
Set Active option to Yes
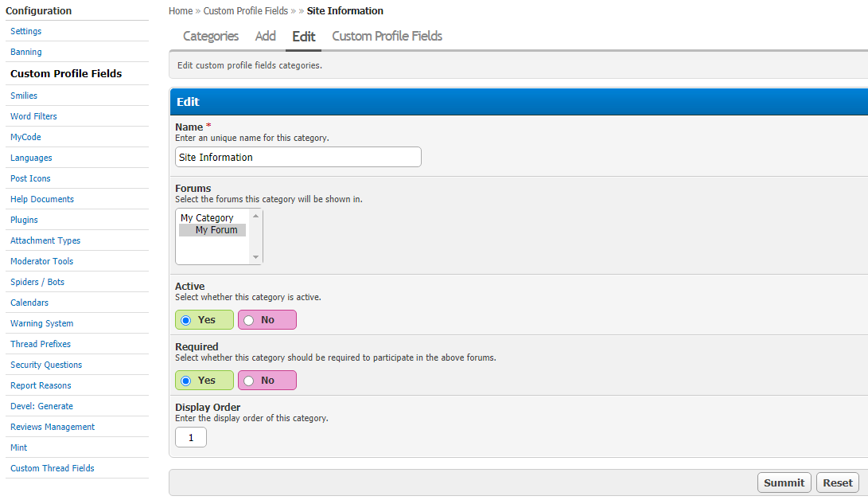tap(186, 320)
